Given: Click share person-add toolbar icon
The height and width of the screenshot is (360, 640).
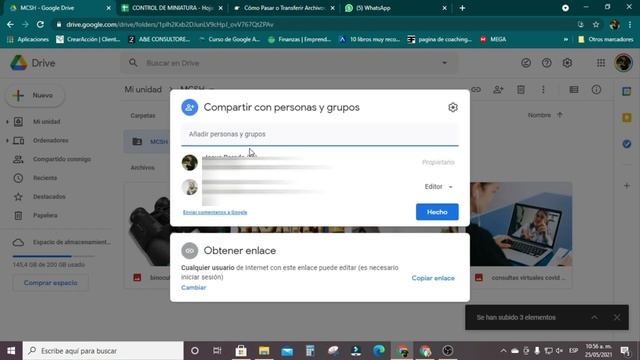Looking at the screenshot, I should [498, 89].
